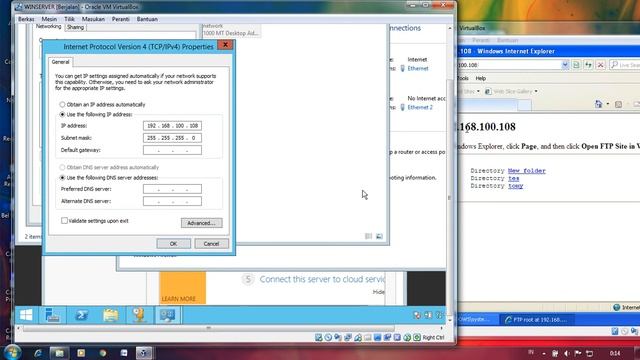640x360 pixels.
Task: Open the Ethernet connection link
Action: [418, 68]
